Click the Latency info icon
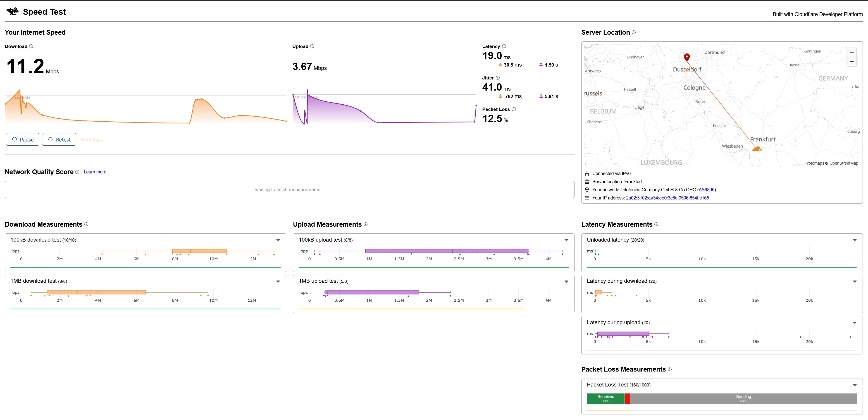 [504, 46]
